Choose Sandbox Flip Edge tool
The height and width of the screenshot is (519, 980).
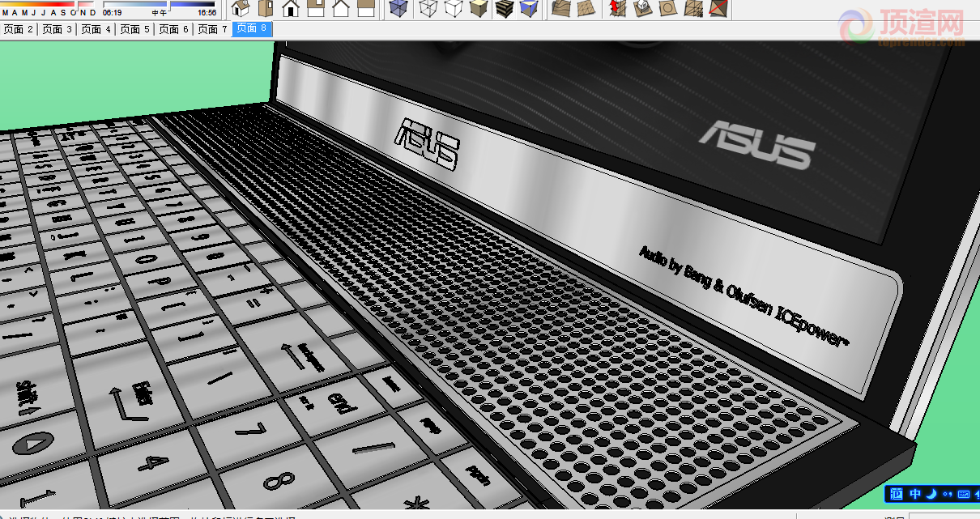(x=717, y=9)
